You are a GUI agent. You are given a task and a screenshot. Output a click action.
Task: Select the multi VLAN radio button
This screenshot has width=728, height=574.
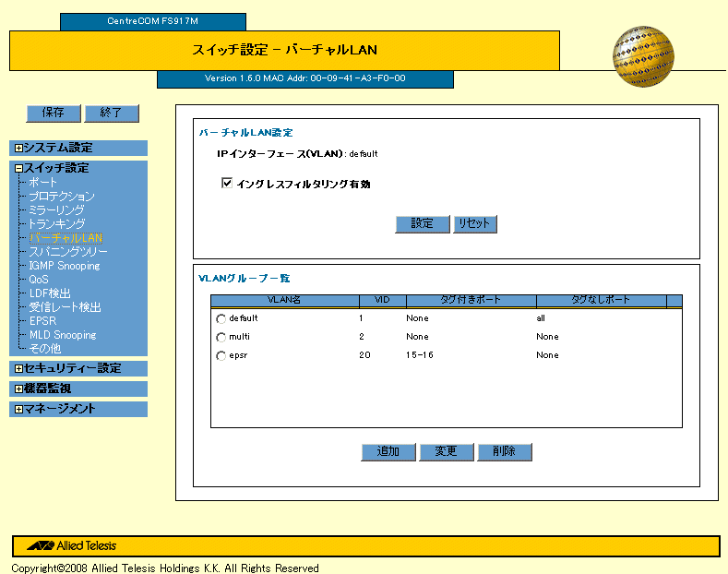(x=221, y=337)
